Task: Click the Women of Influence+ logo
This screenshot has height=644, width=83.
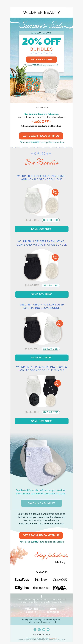Action: tap(60, 588)
